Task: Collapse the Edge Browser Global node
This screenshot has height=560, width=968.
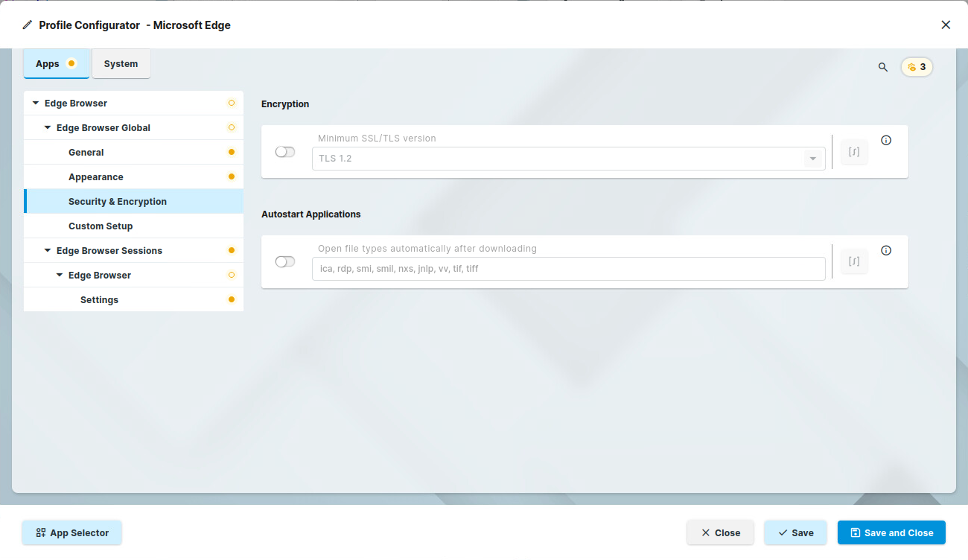Action: point(48,128)
